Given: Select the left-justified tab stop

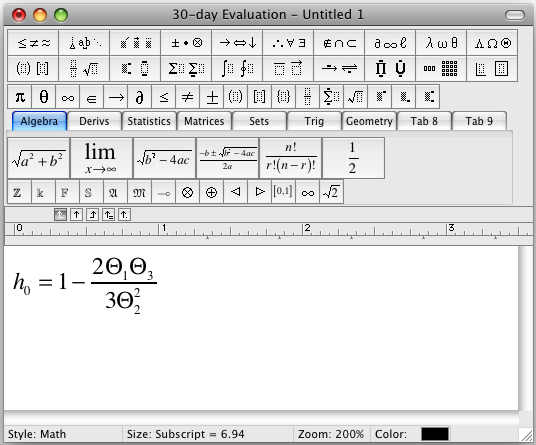Looking at the screenshot, I should (x=60, y=215).
